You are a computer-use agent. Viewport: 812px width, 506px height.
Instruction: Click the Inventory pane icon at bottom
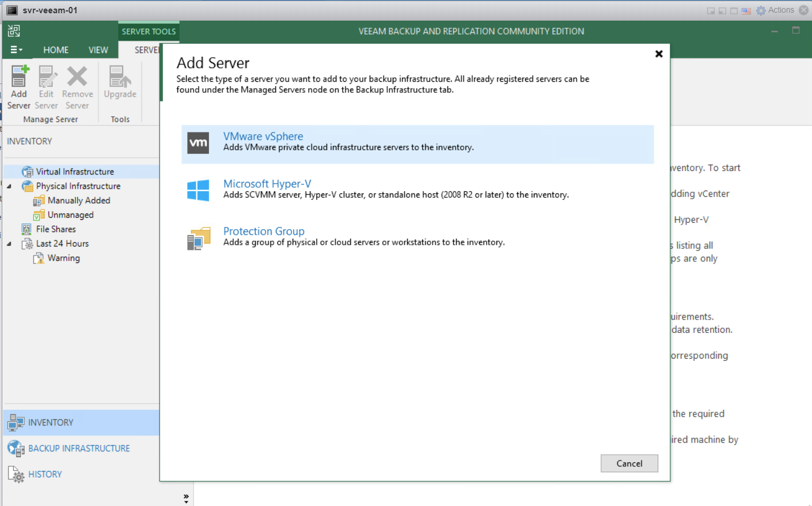16,423
